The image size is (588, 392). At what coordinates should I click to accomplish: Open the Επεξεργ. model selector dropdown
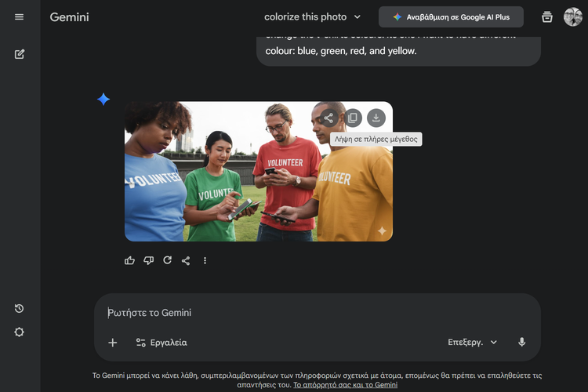[473, 343]
